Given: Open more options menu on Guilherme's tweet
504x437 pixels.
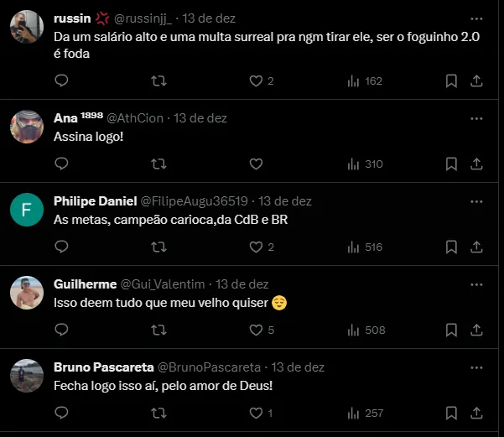Looking at the screenshot, I should [x=476, y=284].
